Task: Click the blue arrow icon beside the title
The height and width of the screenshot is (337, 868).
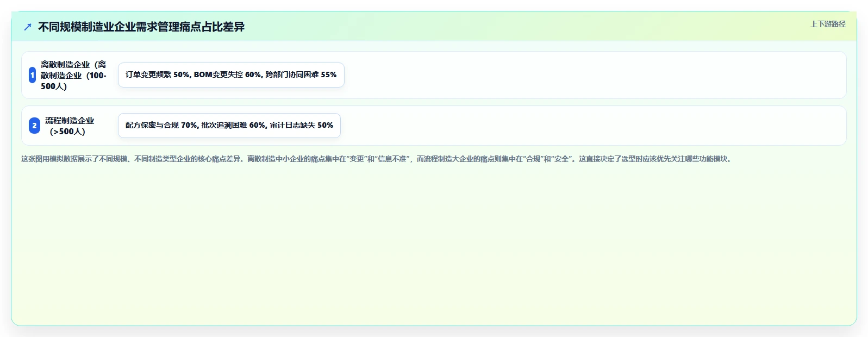Action: pos(28,27)
